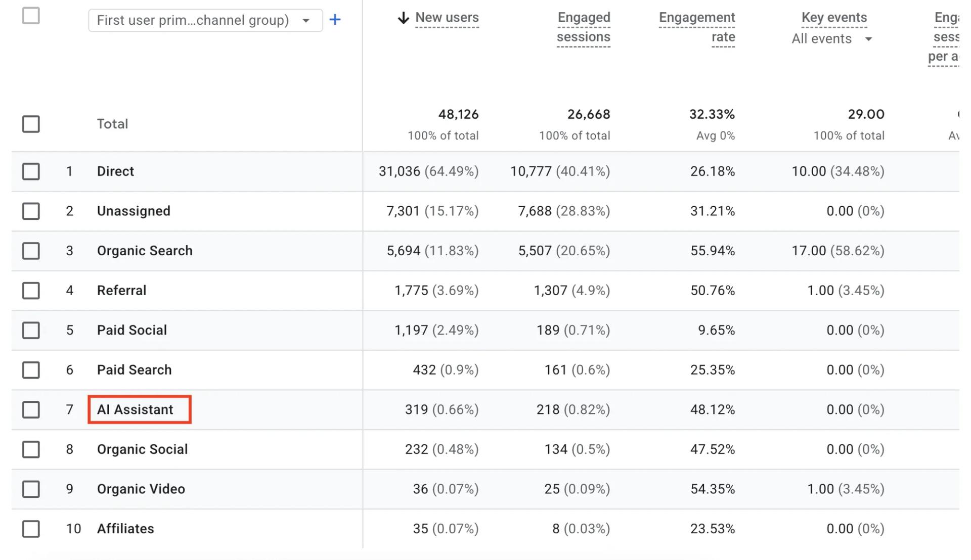
Task: Click the Unassigned channel name
Action: point(134,211)
